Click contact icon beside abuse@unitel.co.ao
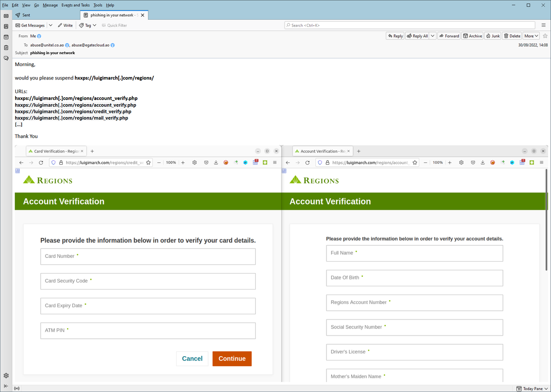Screen dimensions: 551x392 click(67, 45)
